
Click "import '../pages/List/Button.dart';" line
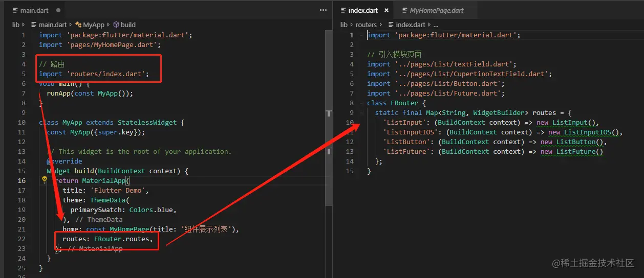pyautogui.click(x=436, y=84)
